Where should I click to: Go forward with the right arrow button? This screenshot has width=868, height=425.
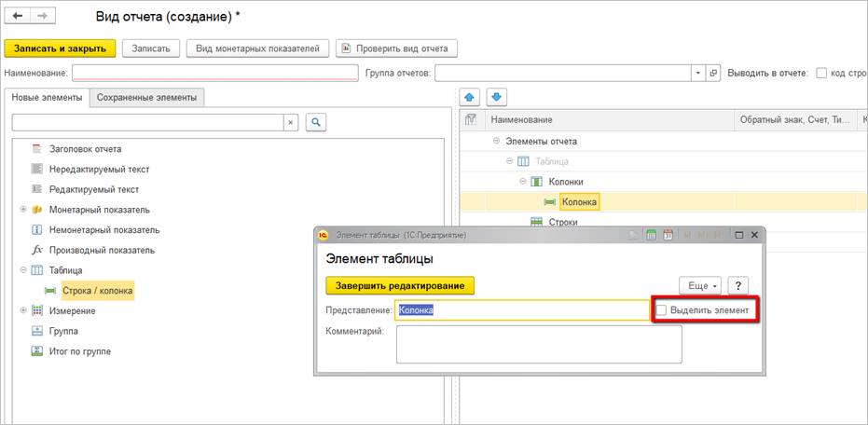tap(43, 16)
